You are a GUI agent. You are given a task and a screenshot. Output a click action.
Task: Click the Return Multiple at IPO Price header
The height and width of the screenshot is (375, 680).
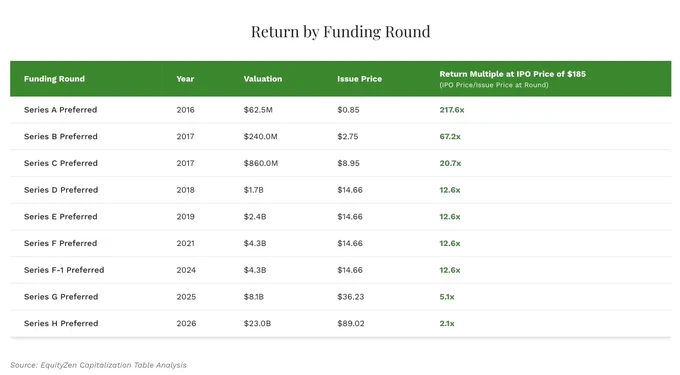[x=513, y=74]
